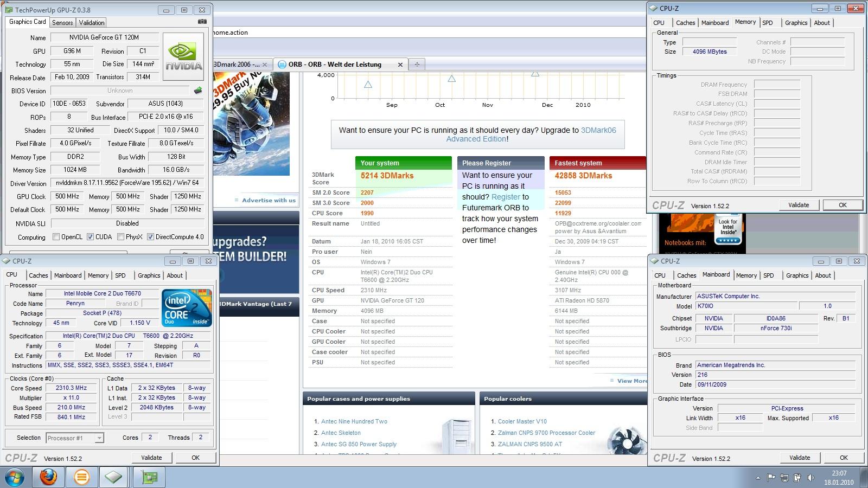Open a new browser tab
Image resolution: width=868 pixels, height=488 pixels.
[x=417, y=64]
